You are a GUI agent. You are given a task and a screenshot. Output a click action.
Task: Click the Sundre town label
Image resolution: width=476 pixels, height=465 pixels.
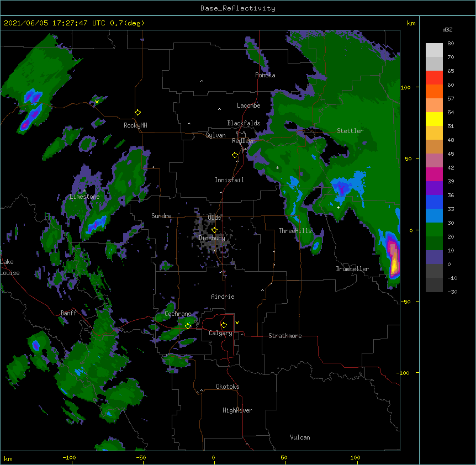[161, 216]
